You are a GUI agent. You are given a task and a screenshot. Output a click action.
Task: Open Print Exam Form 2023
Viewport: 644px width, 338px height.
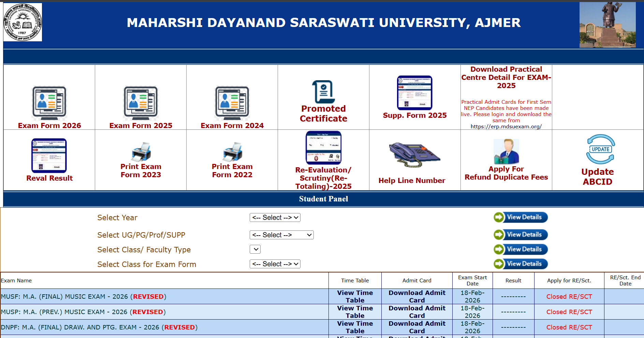click(x=141, y=153)
